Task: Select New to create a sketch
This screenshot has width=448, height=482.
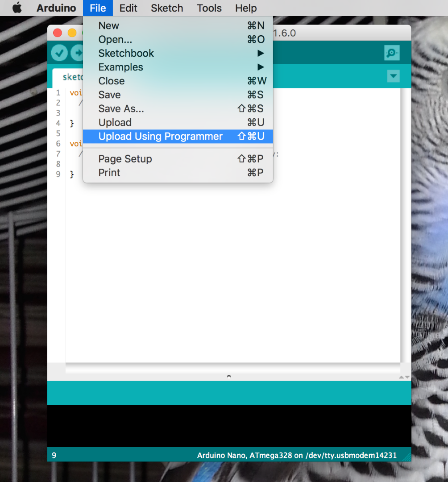Action: (108, 25)
